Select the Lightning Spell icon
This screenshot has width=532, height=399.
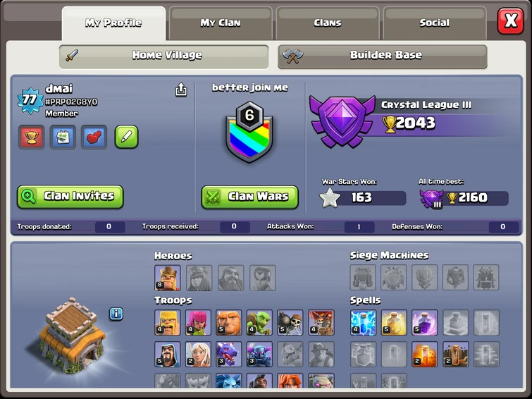tap(363, 322)
